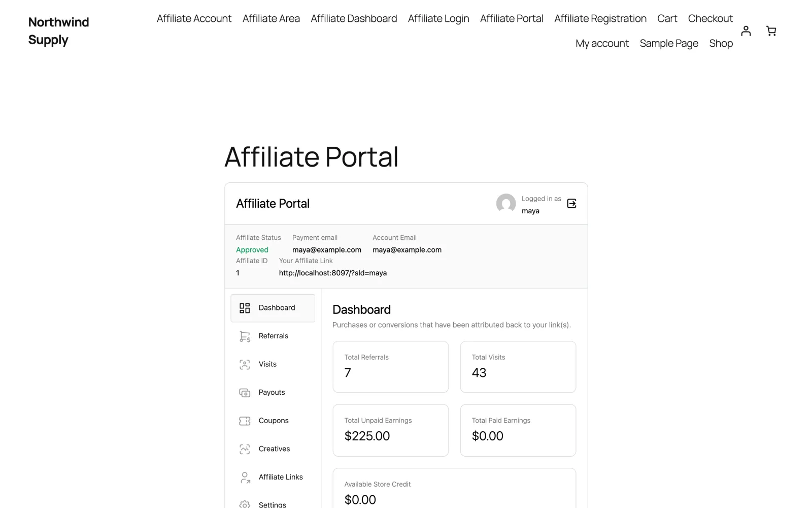Screen dimensions: 812x508
Task: Click Affiliate Portal in top navigation
Action: [512, 19]
